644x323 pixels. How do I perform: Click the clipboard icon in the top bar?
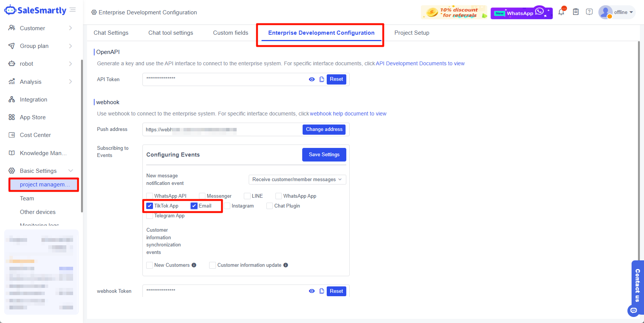point(576,12)
